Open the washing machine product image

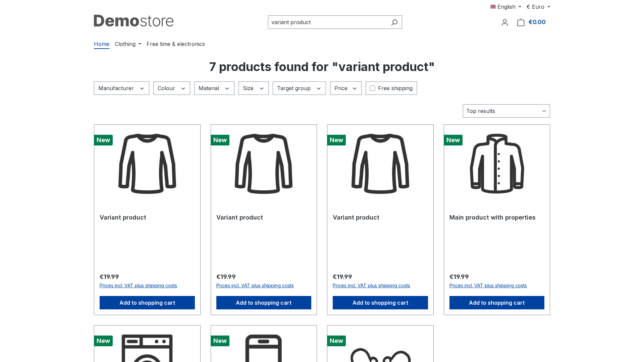click(147, 348)
